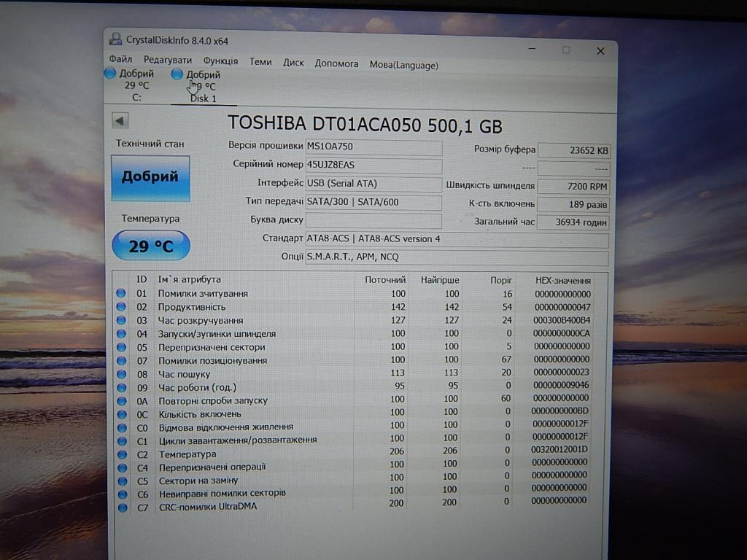Image resolution: width=747 pixels, height=560 pixels.
Task: Select the Помилки зчитування attribute row
Action: coord(354,294)
